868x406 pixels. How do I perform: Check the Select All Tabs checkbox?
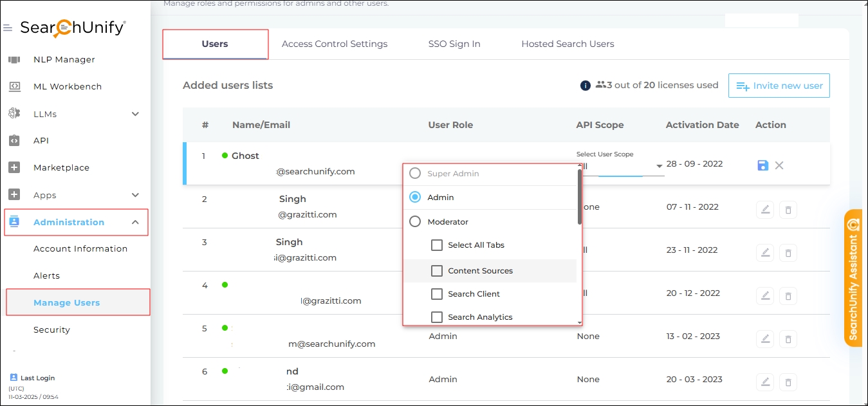[x=437, y=245]
